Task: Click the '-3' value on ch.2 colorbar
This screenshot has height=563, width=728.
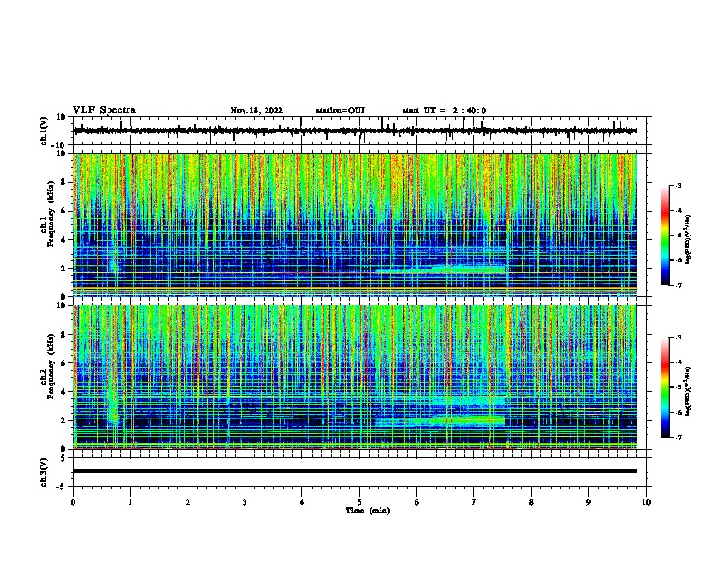Action: coord(677,338)
